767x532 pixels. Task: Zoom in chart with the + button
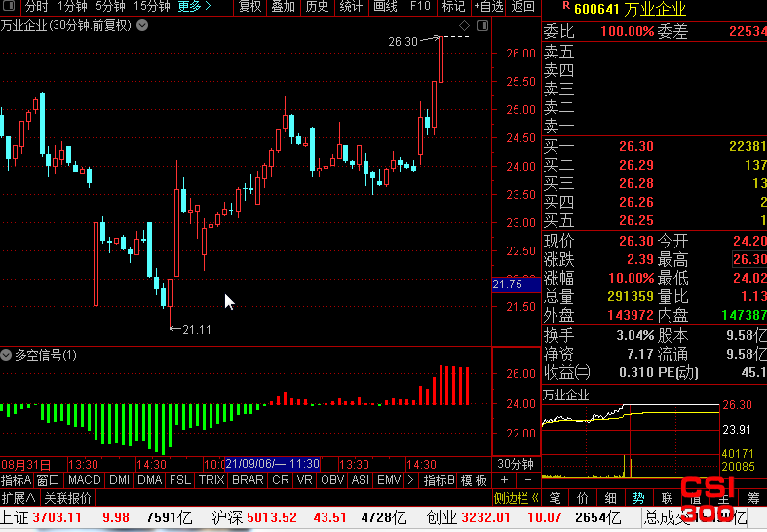(x=504, y=480)
